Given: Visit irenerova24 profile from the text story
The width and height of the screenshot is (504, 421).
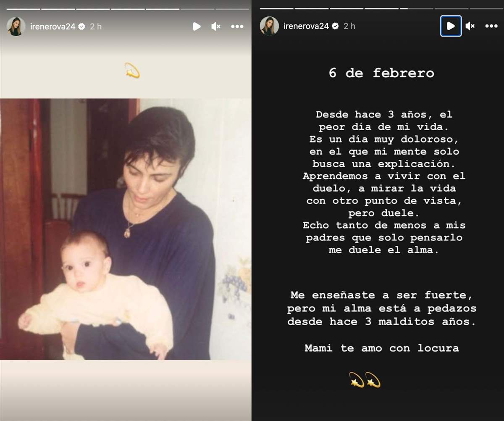Looking at the screenshot, I should (x=306, y=26).
